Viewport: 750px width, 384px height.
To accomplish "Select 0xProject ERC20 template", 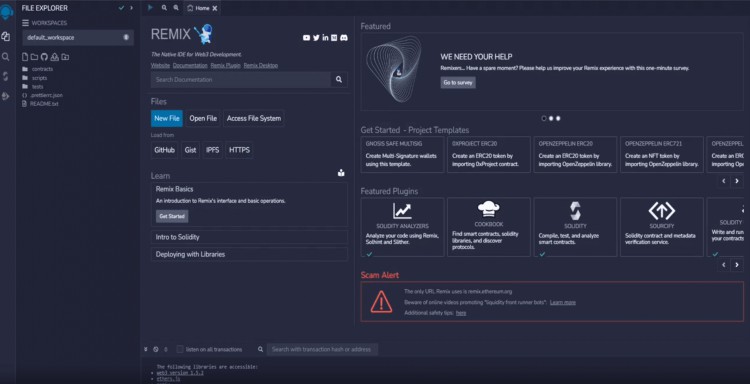I will pos(489,154).
